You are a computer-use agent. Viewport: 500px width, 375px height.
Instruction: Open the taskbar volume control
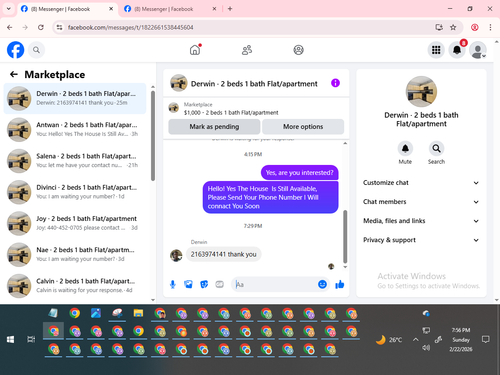[x=426, y=348]
